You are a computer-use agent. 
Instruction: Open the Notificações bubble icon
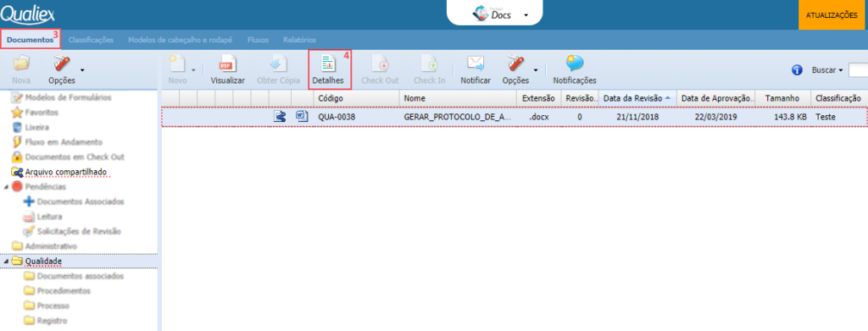pos(575,63)
